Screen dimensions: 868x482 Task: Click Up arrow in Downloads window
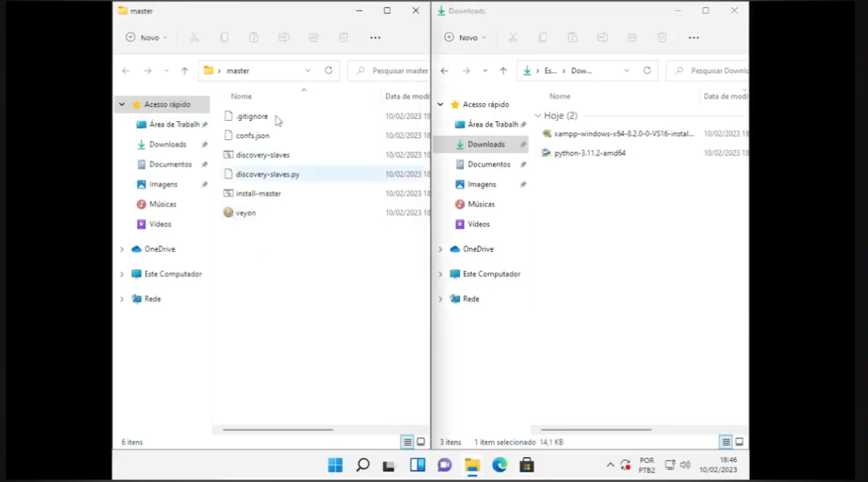click(503, 70)
